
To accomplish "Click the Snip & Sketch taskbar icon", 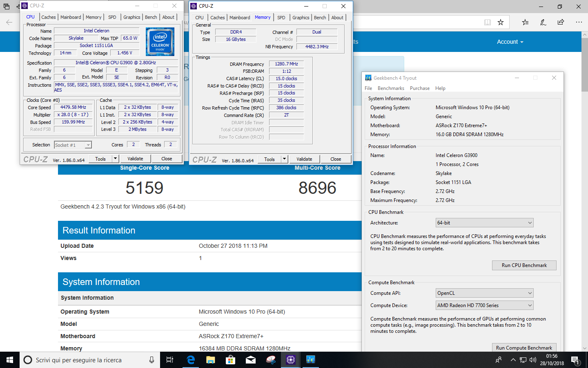I will pos(271,360).
